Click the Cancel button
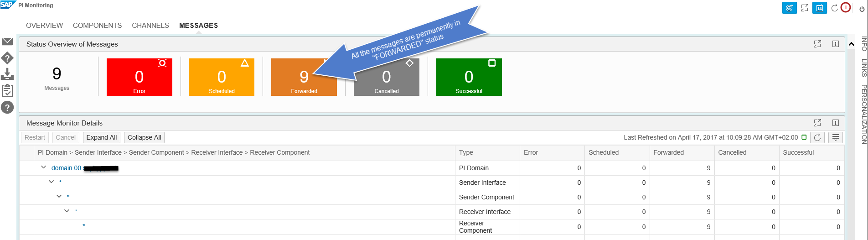Viewport: 868px width, 240px height. point(66,137)
